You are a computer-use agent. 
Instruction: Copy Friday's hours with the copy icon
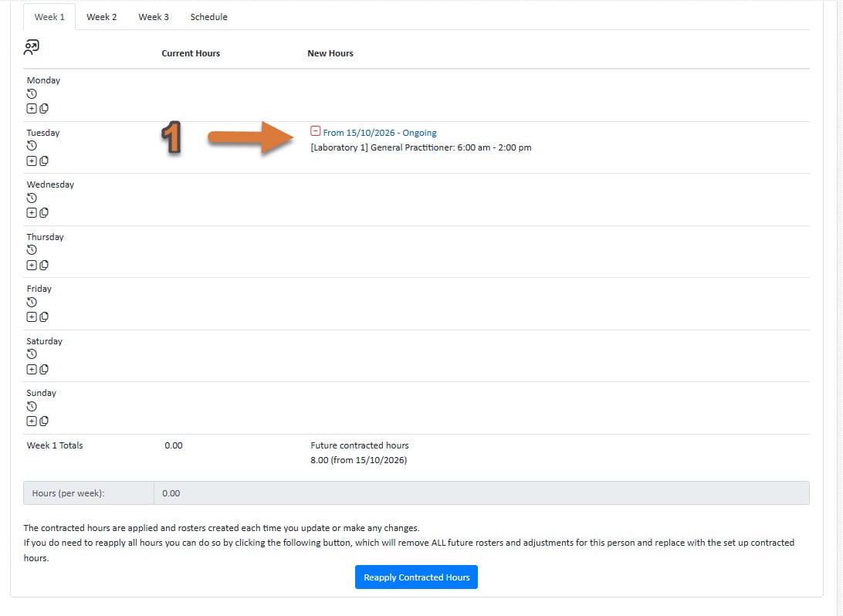click(44, 317)
